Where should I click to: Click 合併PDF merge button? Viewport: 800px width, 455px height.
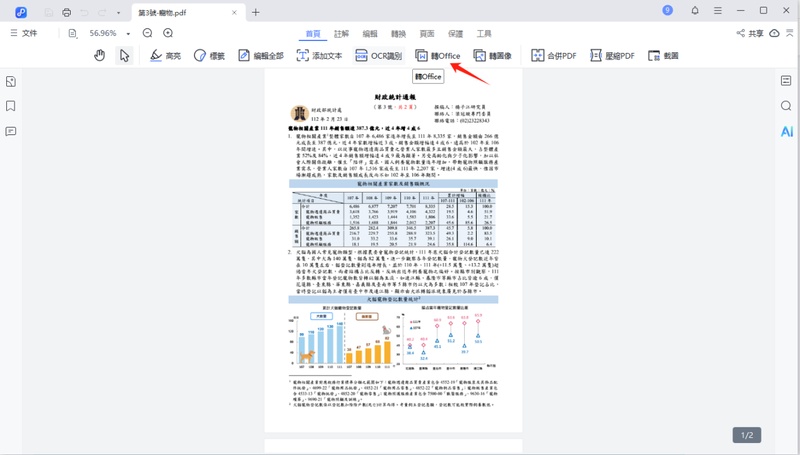pyautogui.click(x=554, y=55)
